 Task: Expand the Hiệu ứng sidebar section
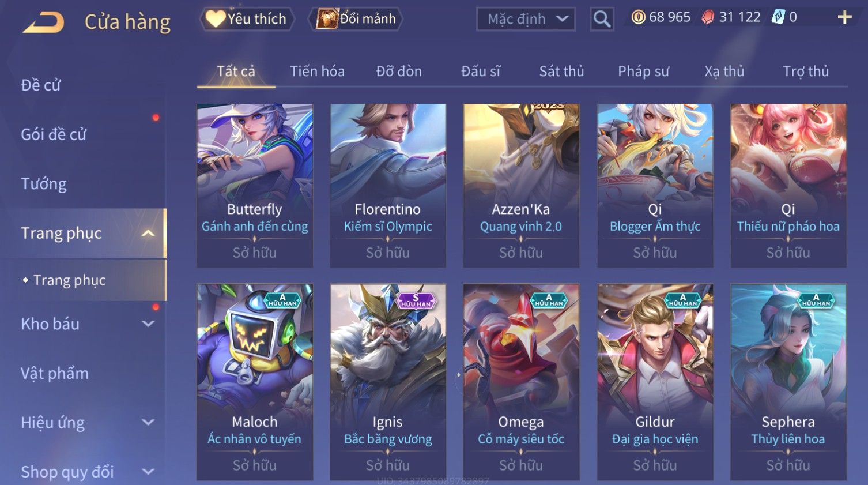point(148,423)
